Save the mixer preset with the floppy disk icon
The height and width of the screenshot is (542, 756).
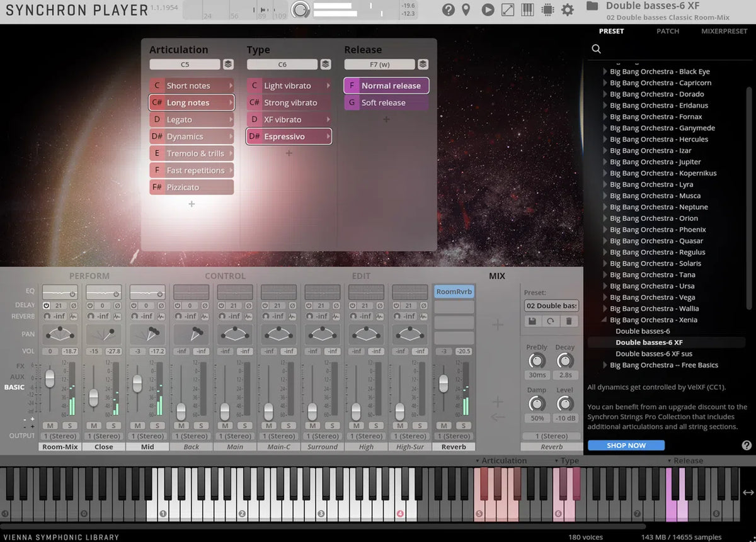532,321
